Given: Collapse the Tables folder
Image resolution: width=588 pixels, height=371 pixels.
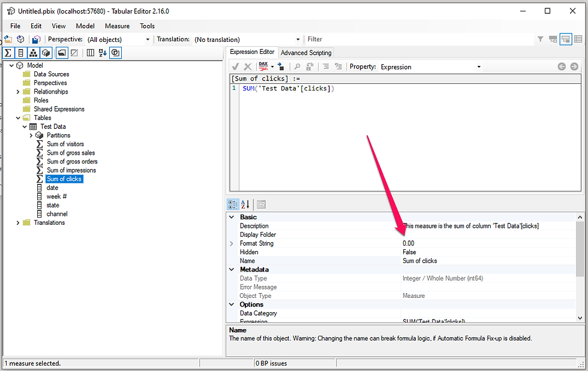Looking at the screenshot, I should pyautogui.click(x=17, y=118).
